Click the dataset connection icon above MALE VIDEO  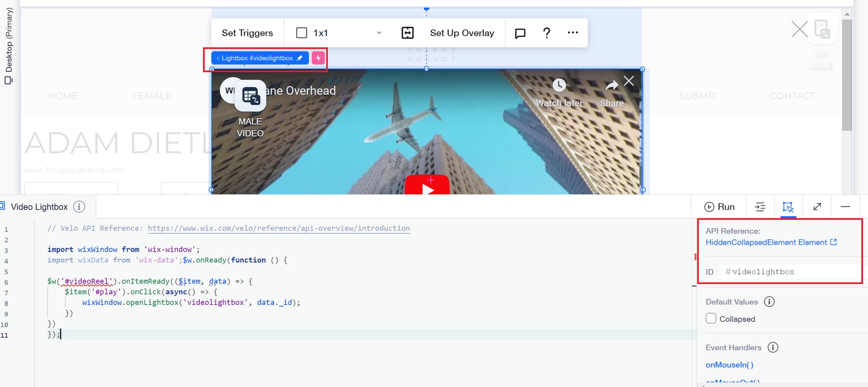(250, 96)
